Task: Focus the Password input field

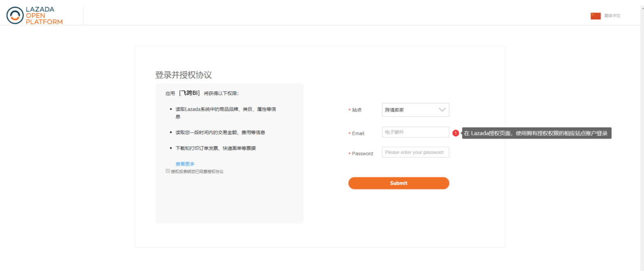Action: [x=415, y=152]
